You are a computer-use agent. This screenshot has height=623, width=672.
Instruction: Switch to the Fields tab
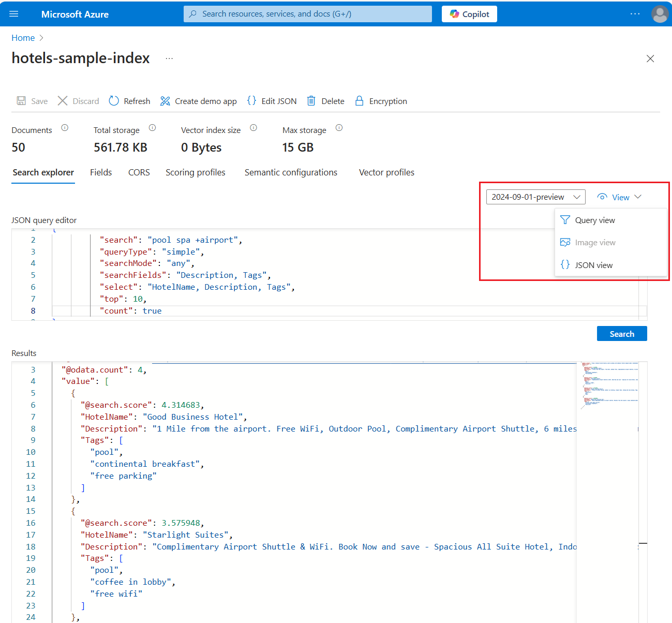[x=100, y=172]
